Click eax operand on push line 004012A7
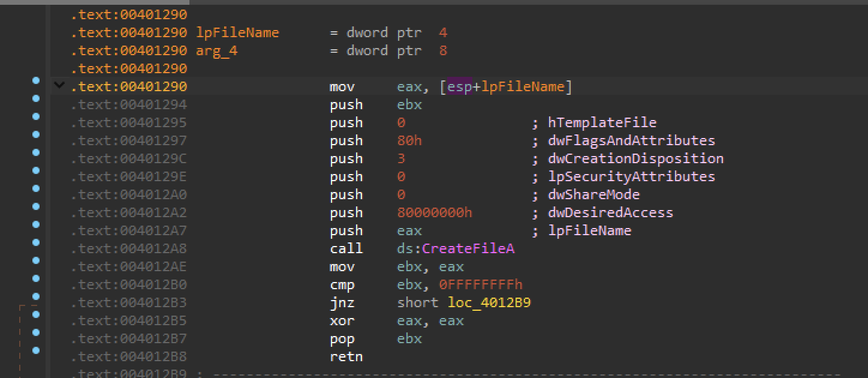 click(x=409, y=230)
